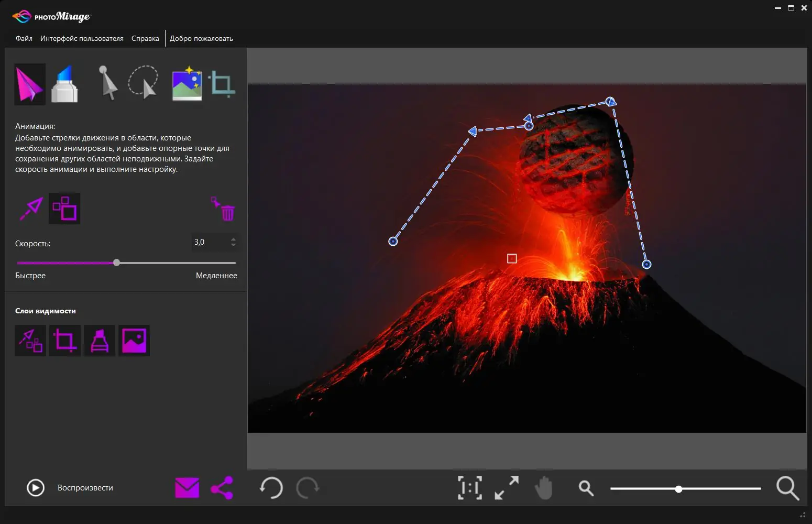Open the Image enhancement tool
This screenshot has width=812, height=524.
pyautogui.click(x=187, y=84)
